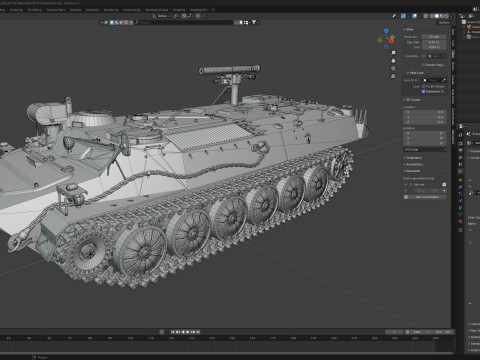Open the Texture Paint workspace tab

click(56, 10)
